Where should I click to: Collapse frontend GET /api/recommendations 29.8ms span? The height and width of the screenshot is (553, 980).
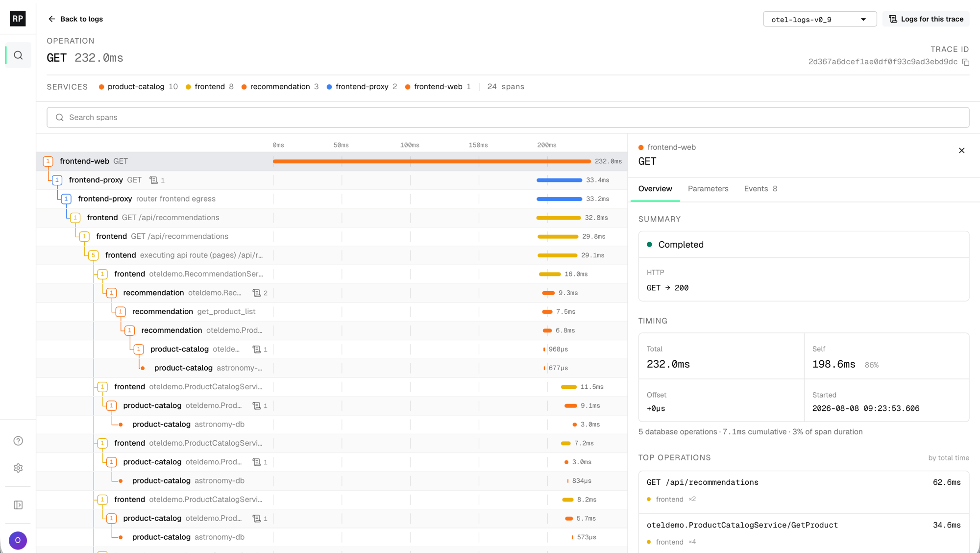[84, 237]
